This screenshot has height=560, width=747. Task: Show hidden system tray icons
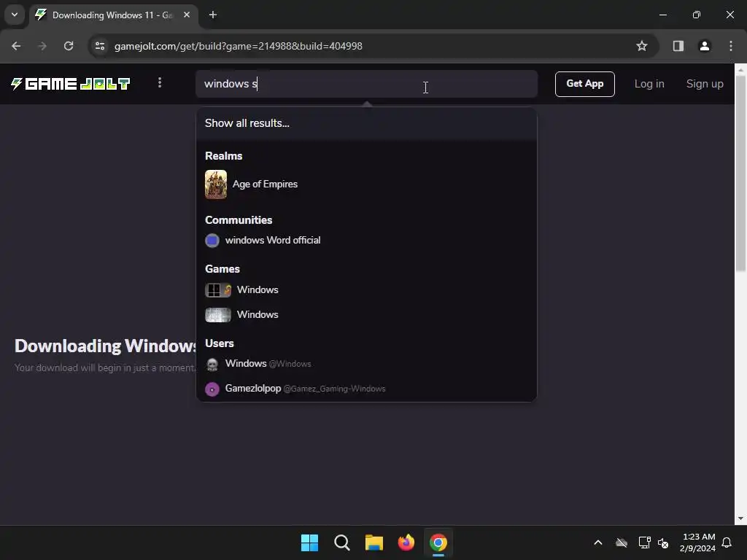[598, 542]
